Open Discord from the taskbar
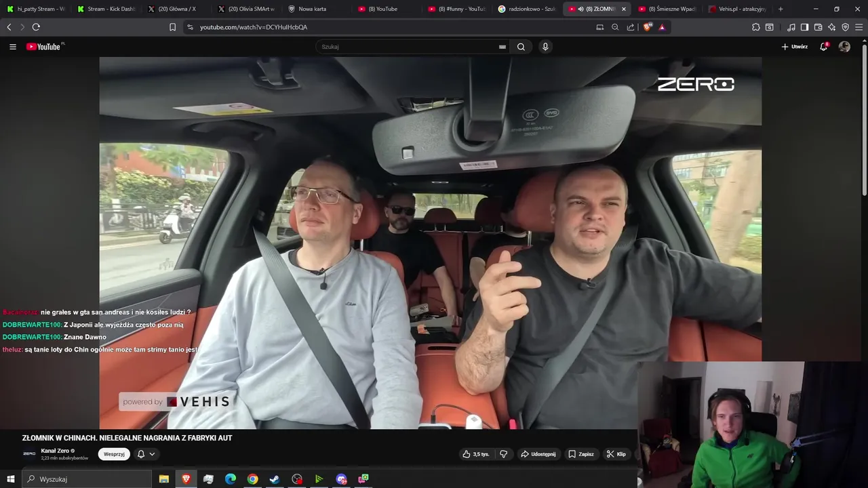The width and height of the screenshot is (868, 488). pos(341,479)
